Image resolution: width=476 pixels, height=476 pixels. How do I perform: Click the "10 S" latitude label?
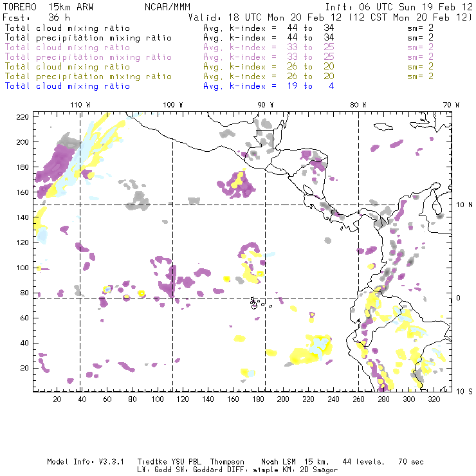point(464,392)
